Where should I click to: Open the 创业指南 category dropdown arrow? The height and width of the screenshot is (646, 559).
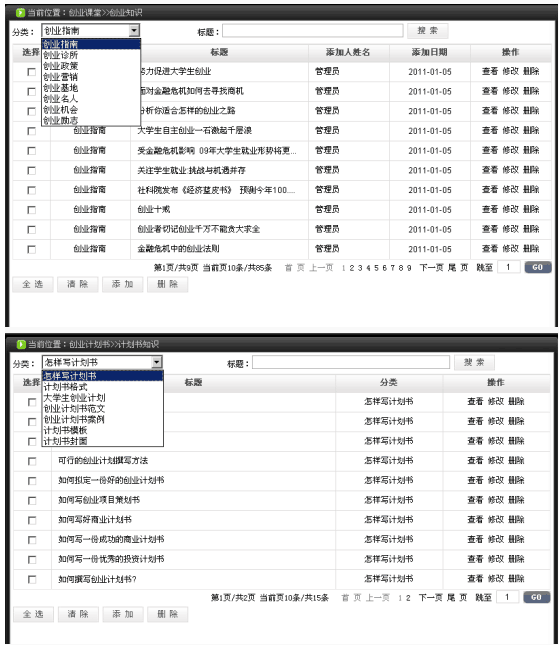pyautogui.click(x=134, y=30)
